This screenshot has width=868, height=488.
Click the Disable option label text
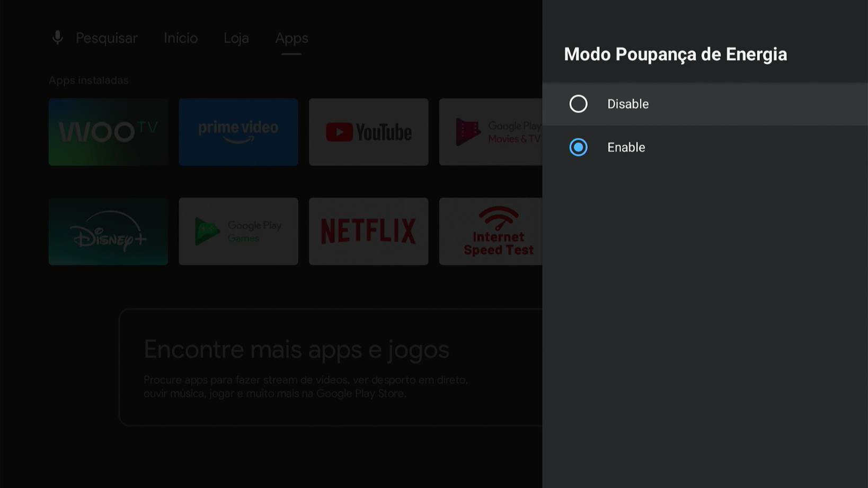tap(628, 104)
